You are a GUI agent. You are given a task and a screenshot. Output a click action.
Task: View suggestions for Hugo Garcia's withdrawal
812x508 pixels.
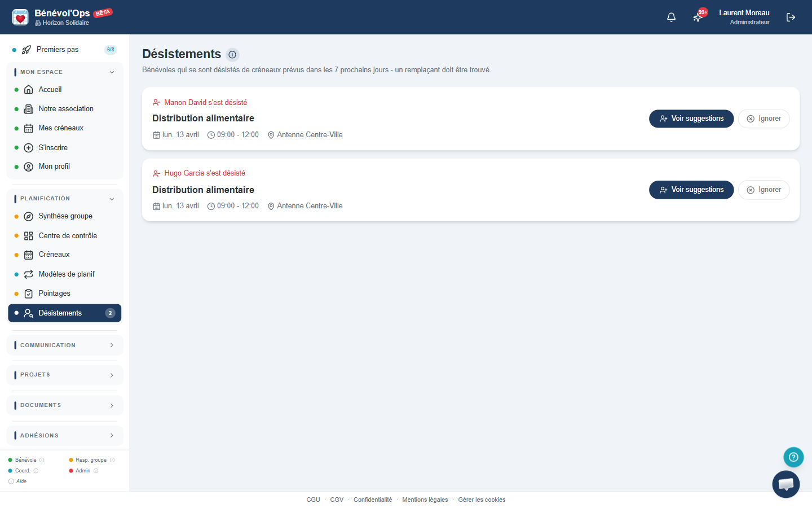click(x=691, y=190)
